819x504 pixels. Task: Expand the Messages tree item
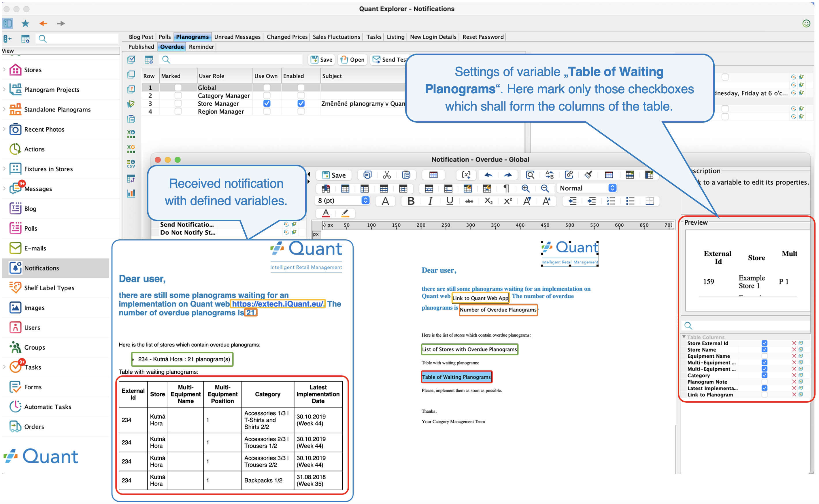tap(4, 189)
